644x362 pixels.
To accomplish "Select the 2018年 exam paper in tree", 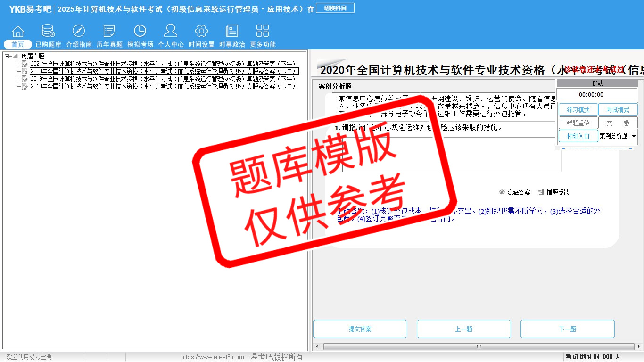I will coord(163,86).
